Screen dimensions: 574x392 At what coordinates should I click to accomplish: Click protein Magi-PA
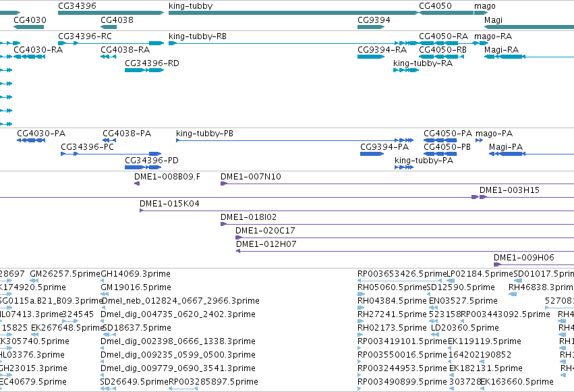tap(532, 154)
